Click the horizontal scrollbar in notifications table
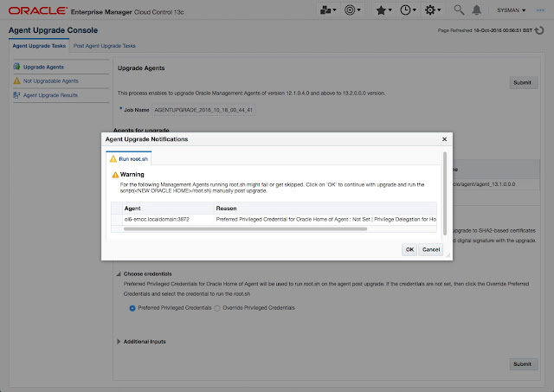Viewport: 554px width, 392px height. pos(245,228)
